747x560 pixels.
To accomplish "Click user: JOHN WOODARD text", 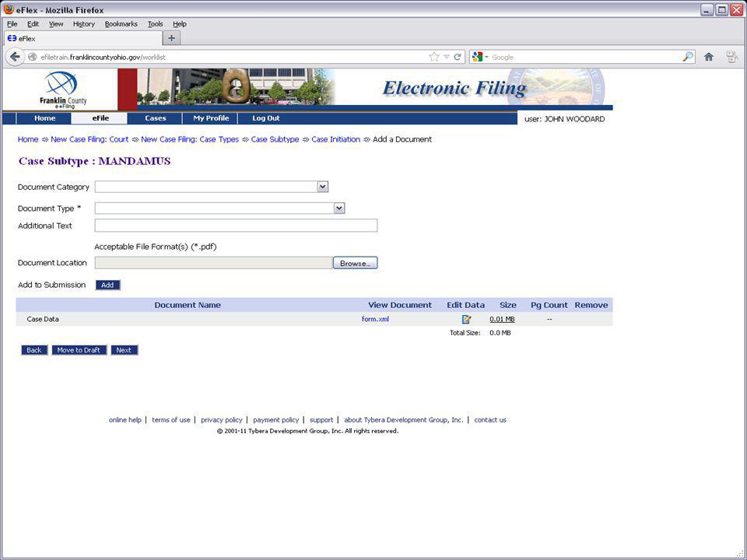I will tap(565, 119).
